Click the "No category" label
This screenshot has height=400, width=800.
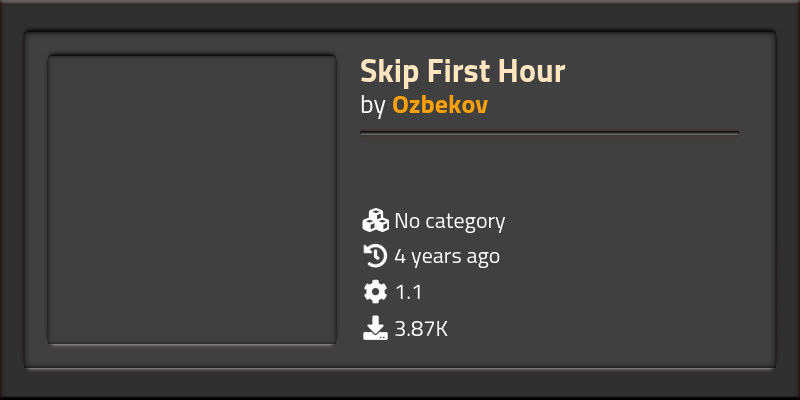pyautogui.click(x=449, y=220)
